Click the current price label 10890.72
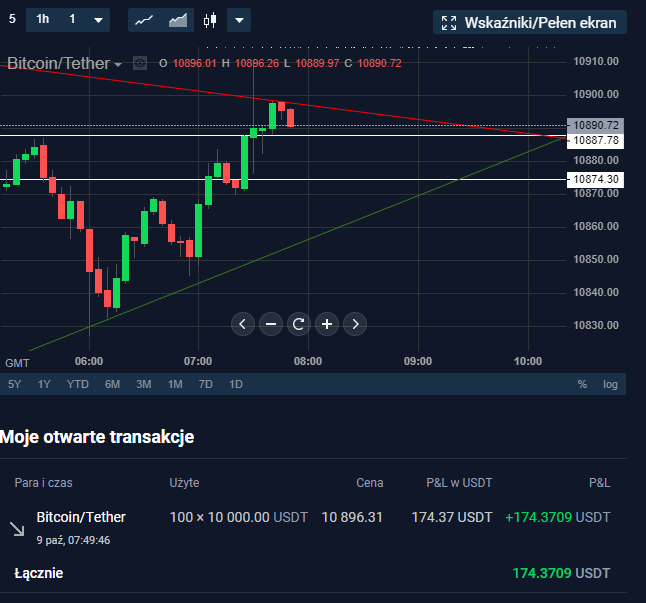 pos(595,125)
